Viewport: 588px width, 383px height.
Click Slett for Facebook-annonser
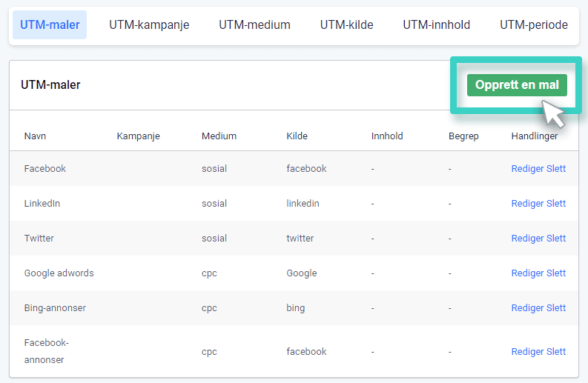click(x=556, y=352)
